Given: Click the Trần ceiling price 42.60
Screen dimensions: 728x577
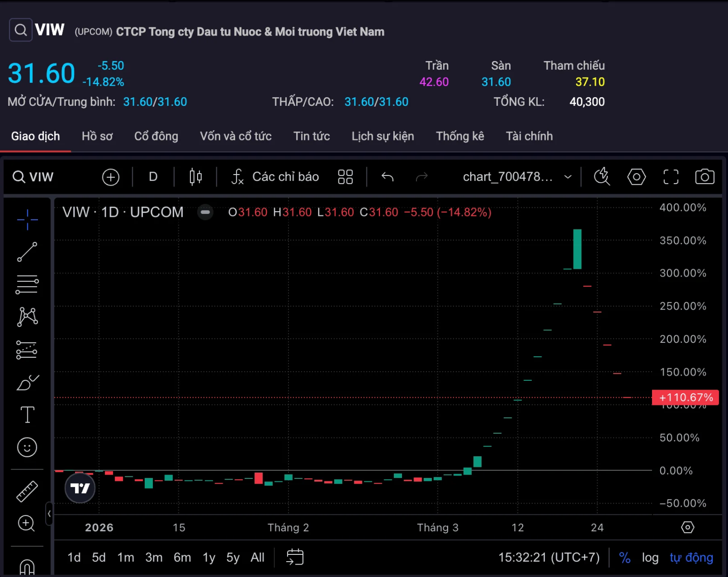Looking at the screenshot, I should pos(434,82).
